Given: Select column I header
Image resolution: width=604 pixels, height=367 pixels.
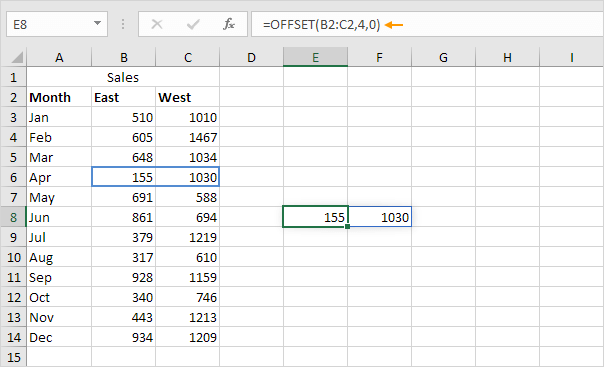Looking at the screenshot, I should click(x=572, y=57).
